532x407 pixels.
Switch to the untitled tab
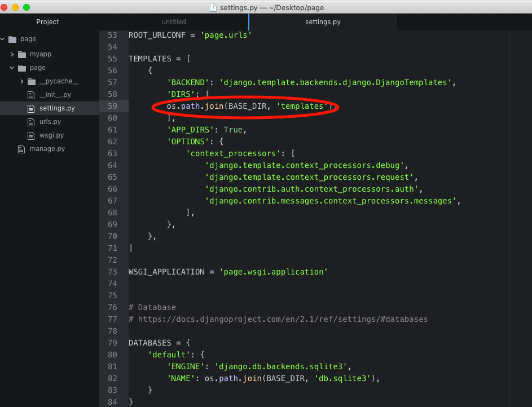174,22
